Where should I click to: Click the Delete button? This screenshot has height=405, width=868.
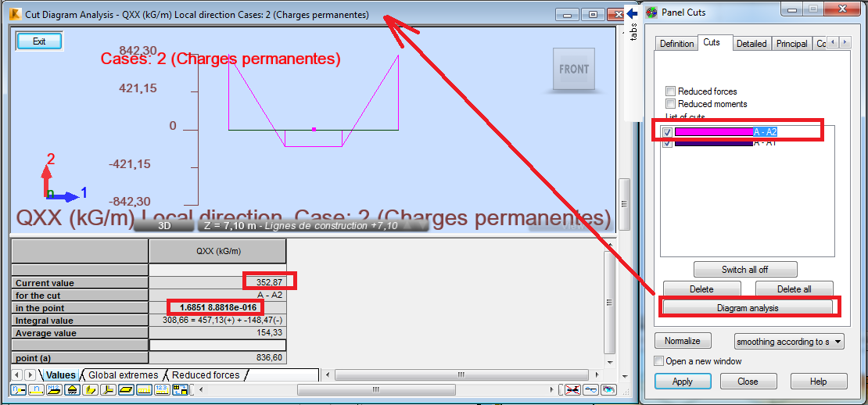pos(701,289)
